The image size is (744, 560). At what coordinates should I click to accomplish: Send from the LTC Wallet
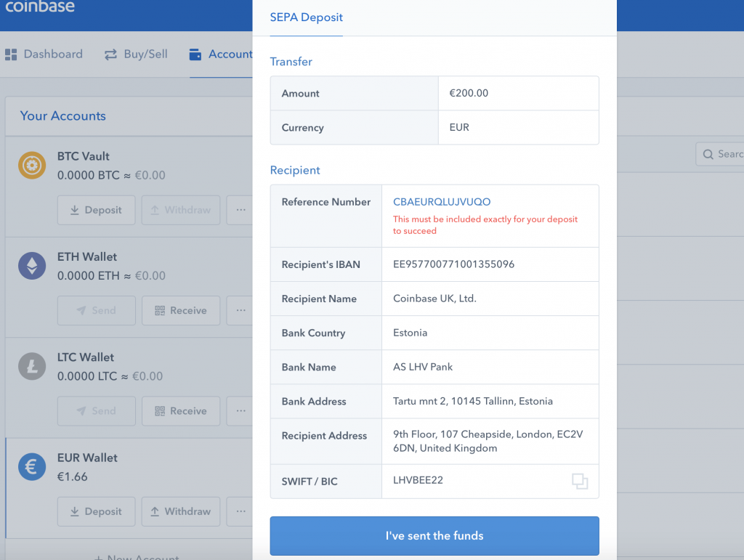(x=97, y=411)
